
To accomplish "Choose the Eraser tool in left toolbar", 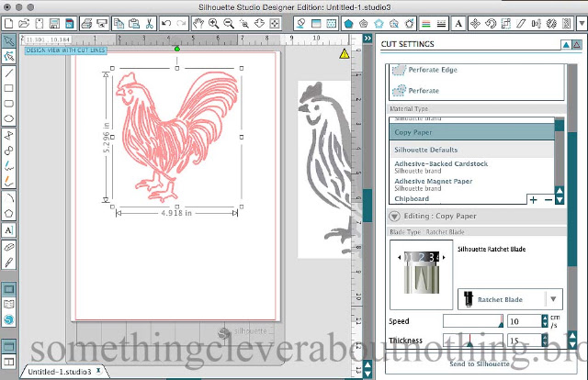I will pos(8,247).
